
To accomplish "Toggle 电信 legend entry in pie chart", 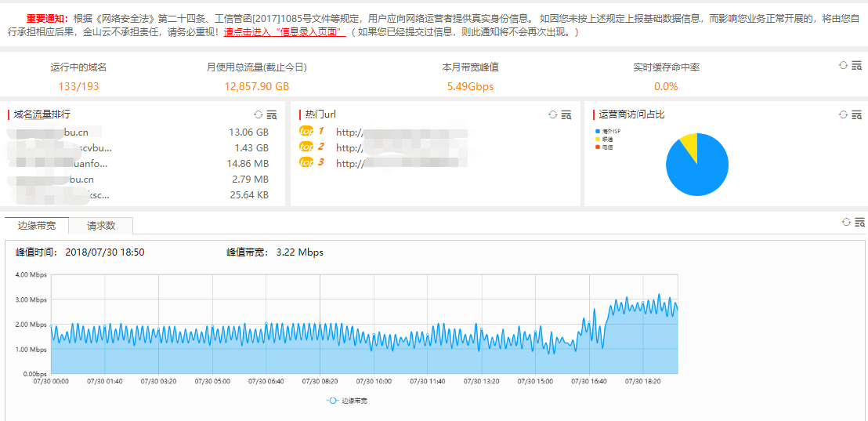I will pyautogui.click(x=604, y=147).
